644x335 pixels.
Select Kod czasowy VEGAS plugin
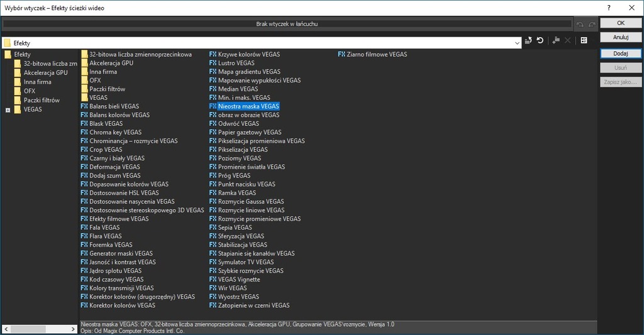pyautogui.click(x=116, y=279)
